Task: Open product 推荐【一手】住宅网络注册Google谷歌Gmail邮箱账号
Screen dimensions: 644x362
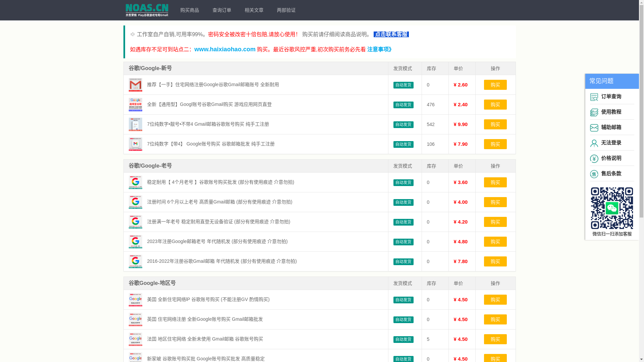Action: click(213, 84)
